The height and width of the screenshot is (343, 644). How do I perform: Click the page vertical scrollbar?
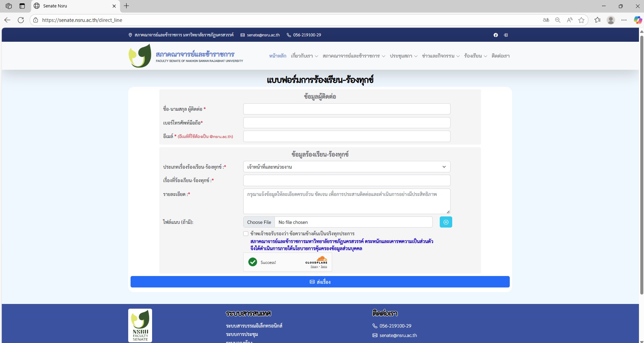tap(641, 162)
